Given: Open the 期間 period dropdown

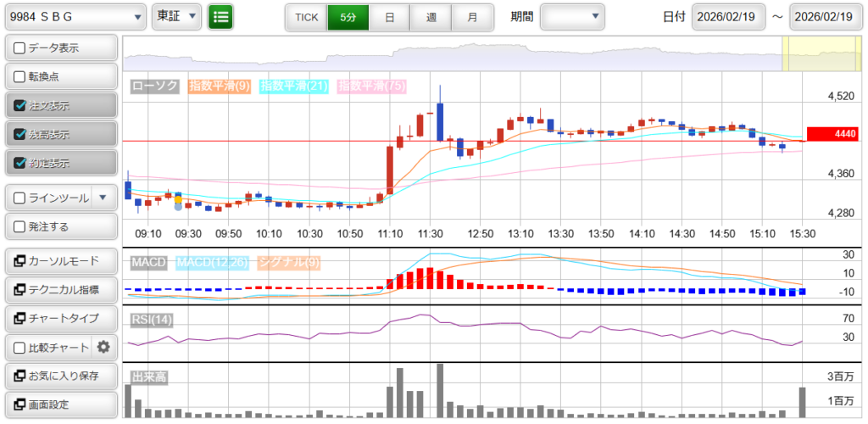Looking at the screenshot, I should [572, 16].
